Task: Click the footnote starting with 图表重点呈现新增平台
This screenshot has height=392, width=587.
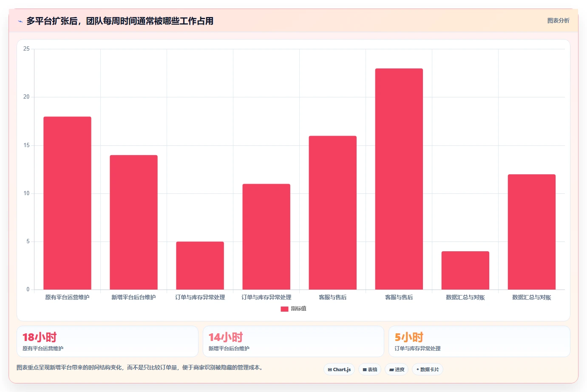Action: tap(140, 367)
